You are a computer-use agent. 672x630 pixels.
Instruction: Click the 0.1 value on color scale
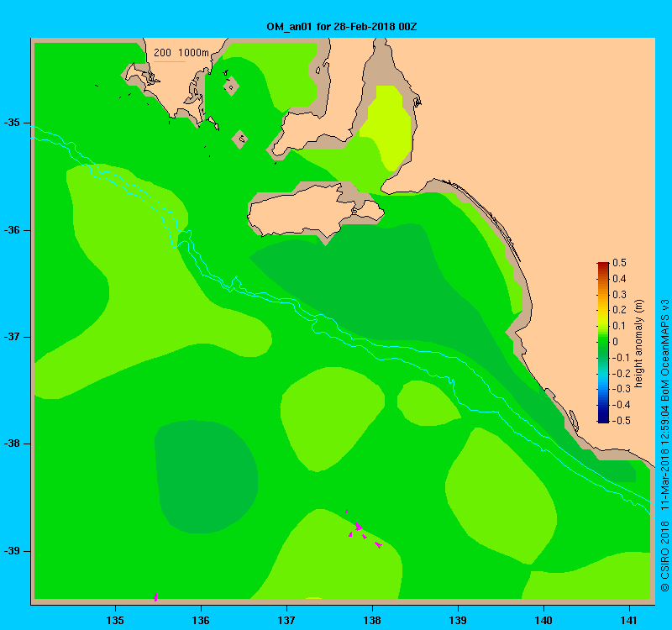[619, 326]
